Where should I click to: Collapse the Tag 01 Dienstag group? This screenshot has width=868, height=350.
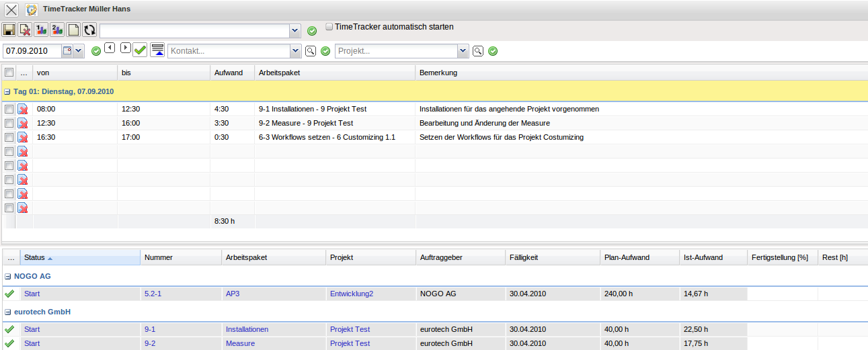click(x=7, y=91)
